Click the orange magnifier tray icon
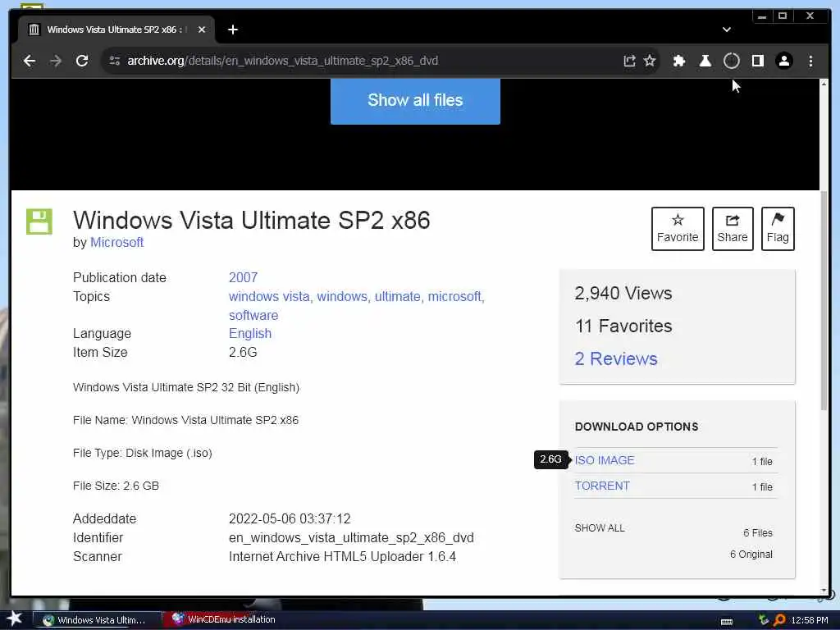 point(779,620)
